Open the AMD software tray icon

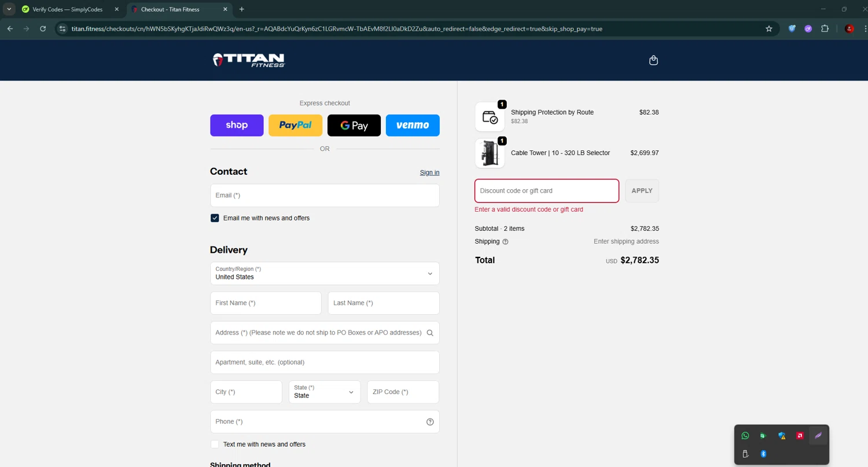point(800,436)
